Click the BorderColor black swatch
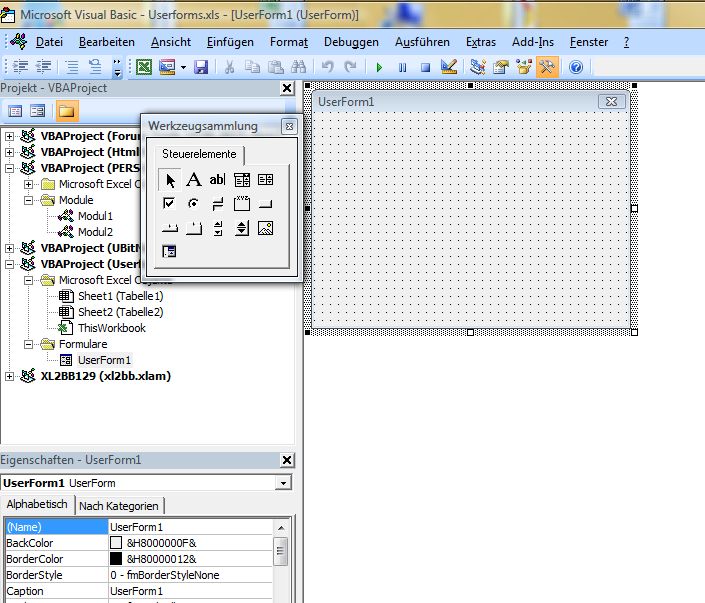Screen dimensions: 705x603 116,559
